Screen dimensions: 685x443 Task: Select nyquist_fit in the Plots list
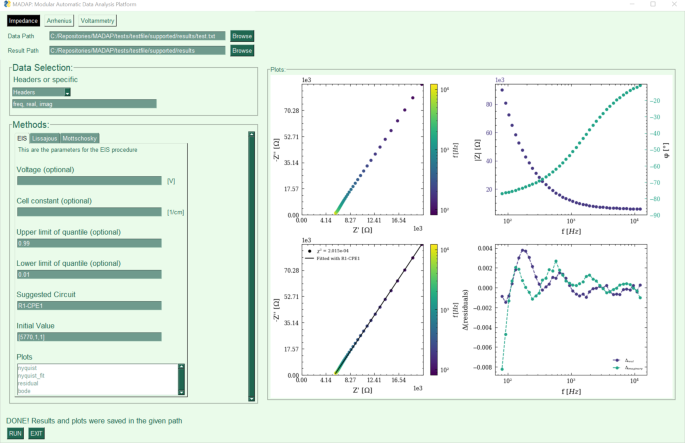coord(31,376)
